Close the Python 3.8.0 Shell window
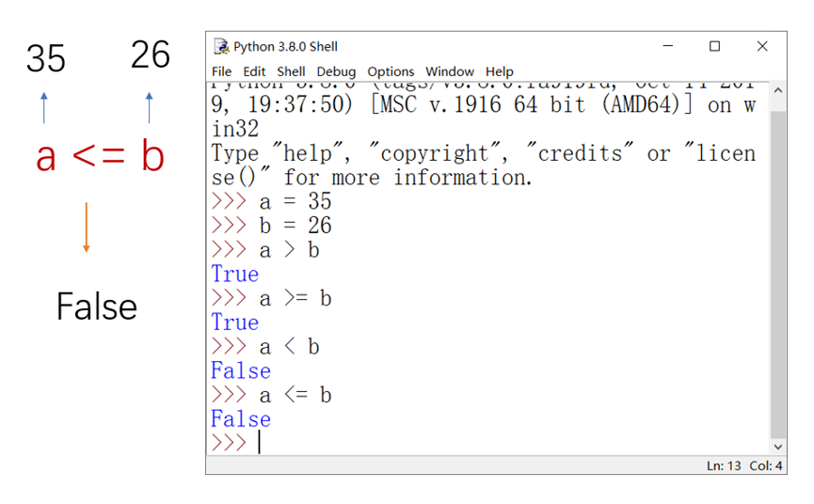The width and height of the screenshot is (814, 504). pyautogui.click(x=762, y=46)
